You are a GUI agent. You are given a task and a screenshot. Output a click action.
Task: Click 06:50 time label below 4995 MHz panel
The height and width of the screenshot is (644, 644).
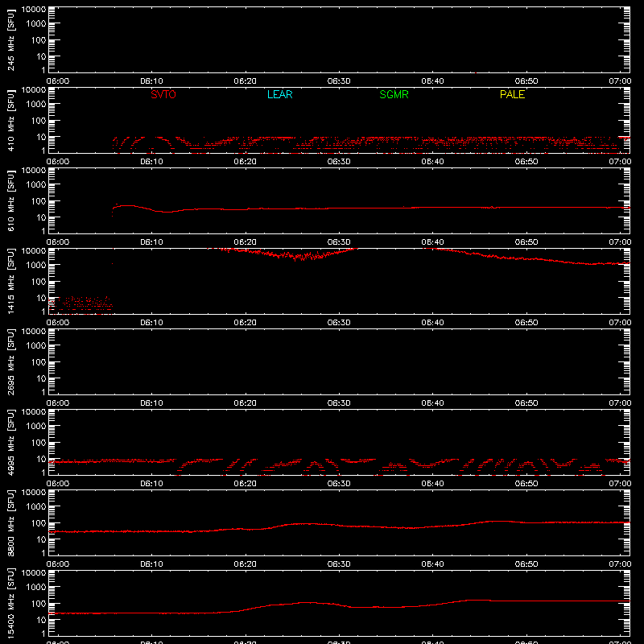tap(526, 484)
